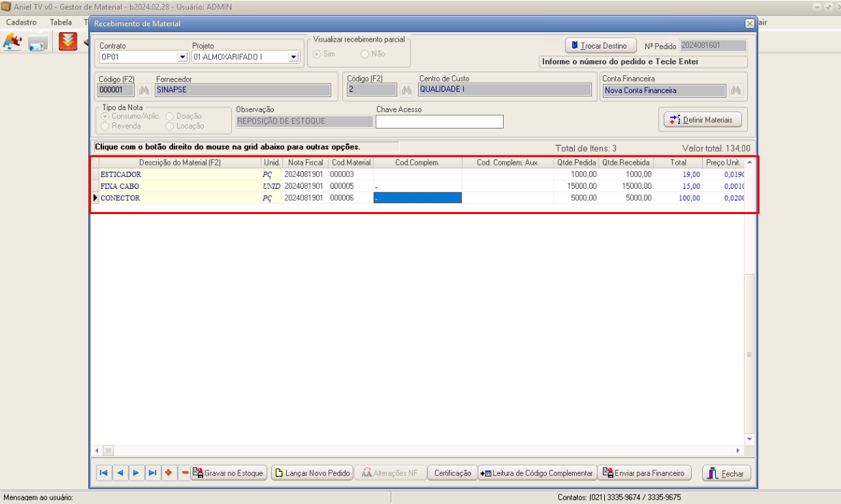Click the Definir Materiais button
The width and height of the screenshot is (841, 504).
click(702, 120)
